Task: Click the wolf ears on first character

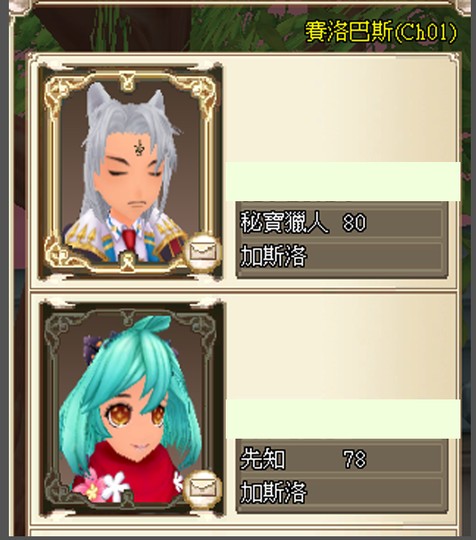Action: (125, 101)
